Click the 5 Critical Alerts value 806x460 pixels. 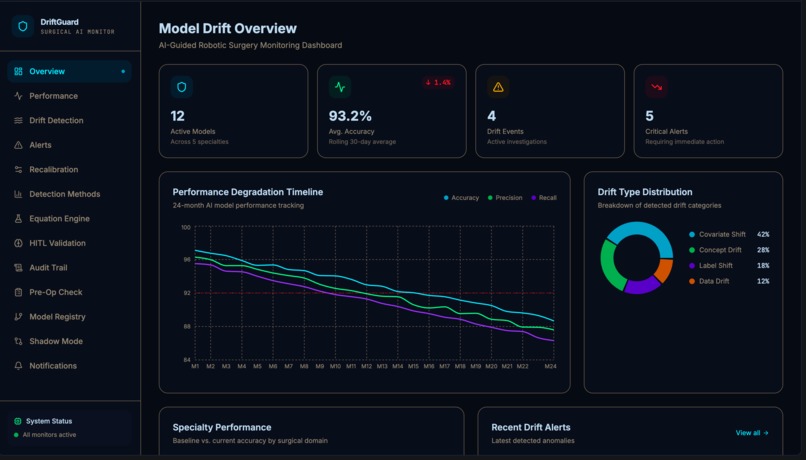click(x=649, y=116)
